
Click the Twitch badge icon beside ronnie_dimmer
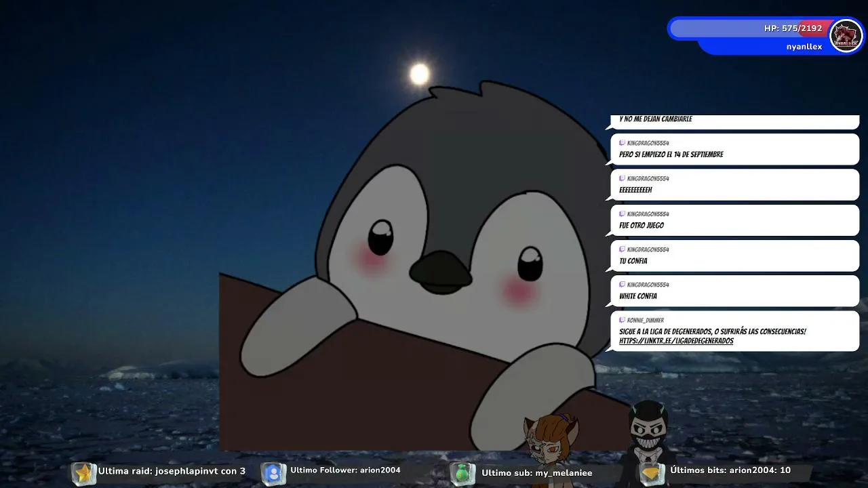point(622,320)
